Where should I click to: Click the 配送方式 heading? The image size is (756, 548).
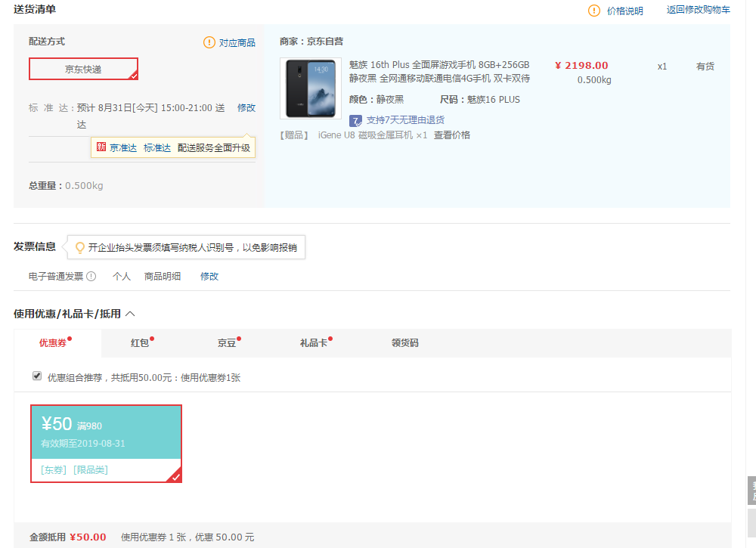point(47,42)
